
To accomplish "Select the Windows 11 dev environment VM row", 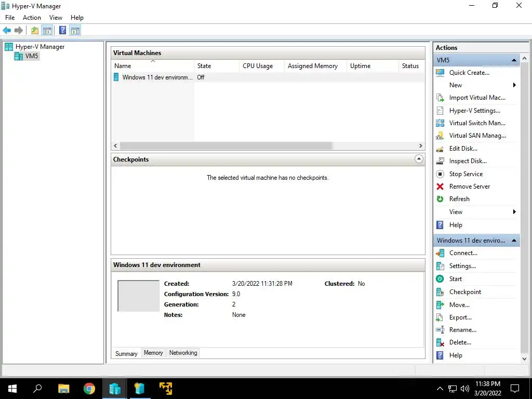I will point(268,77).
